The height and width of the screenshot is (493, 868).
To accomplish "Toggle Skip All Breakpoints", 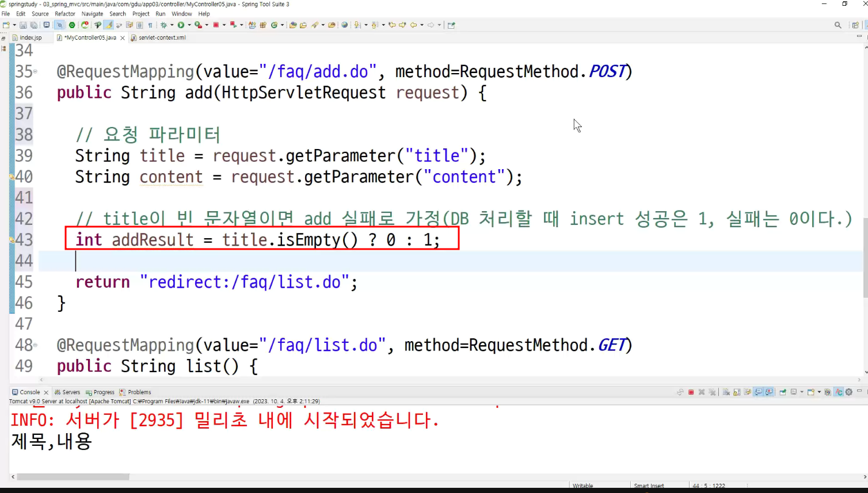I will 60,25.
